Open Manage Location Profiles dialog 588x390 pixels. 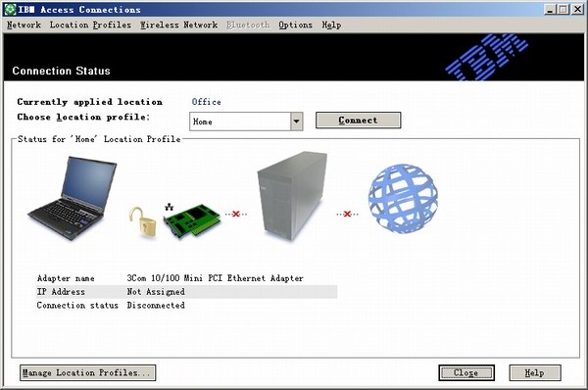point(87,372)
